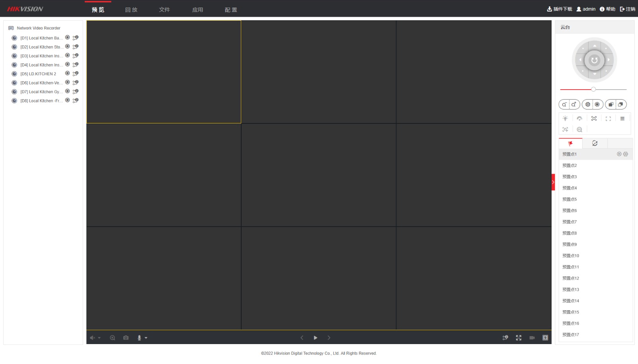Enable 3D positioning zoom icon
Screen dimensions: 638x364
click(580, 130)
